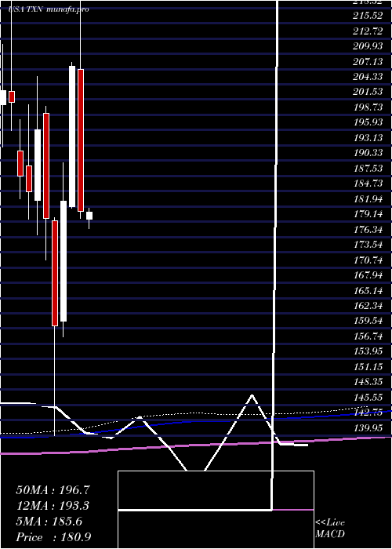The width and height of the screenshot is (392, 549).
Task: Click the 187.53 price axis label
Action: pos(368,169)
